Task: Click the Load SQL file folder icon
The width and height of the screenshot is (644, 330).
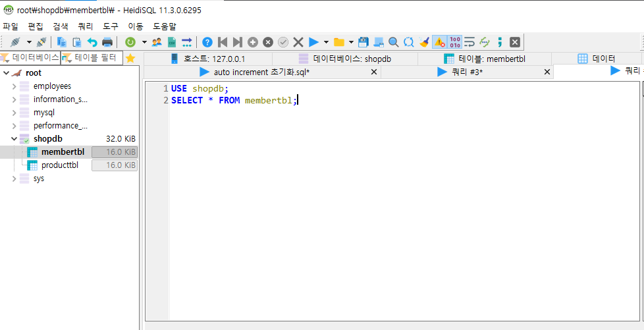Action: coord(339,42)
